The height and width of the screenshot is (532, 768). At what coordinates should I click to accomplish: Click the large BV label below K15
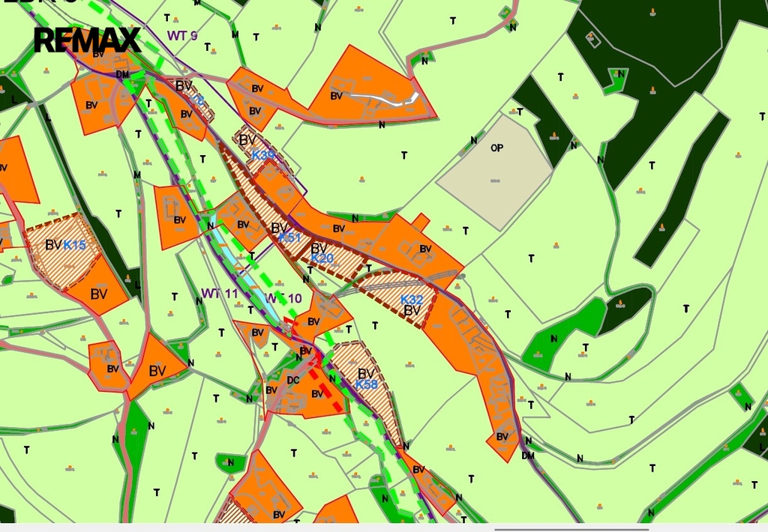tap(99, 294)
